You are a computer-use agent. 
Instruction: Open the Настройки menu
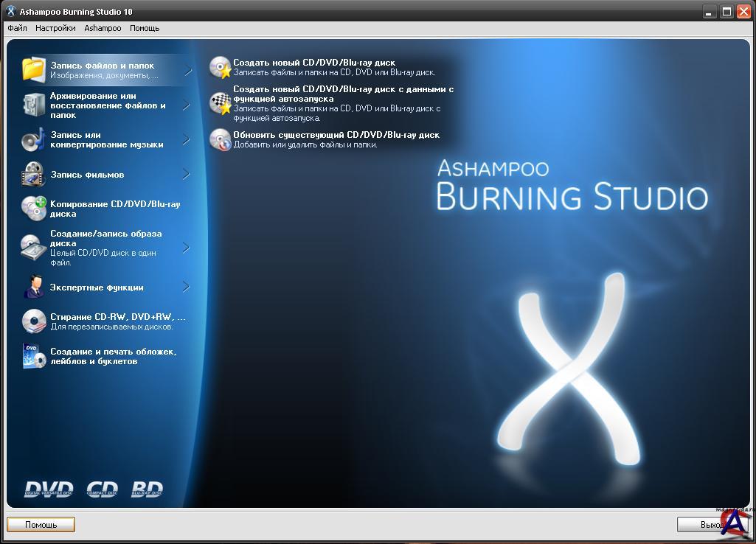tap(55, 28)
